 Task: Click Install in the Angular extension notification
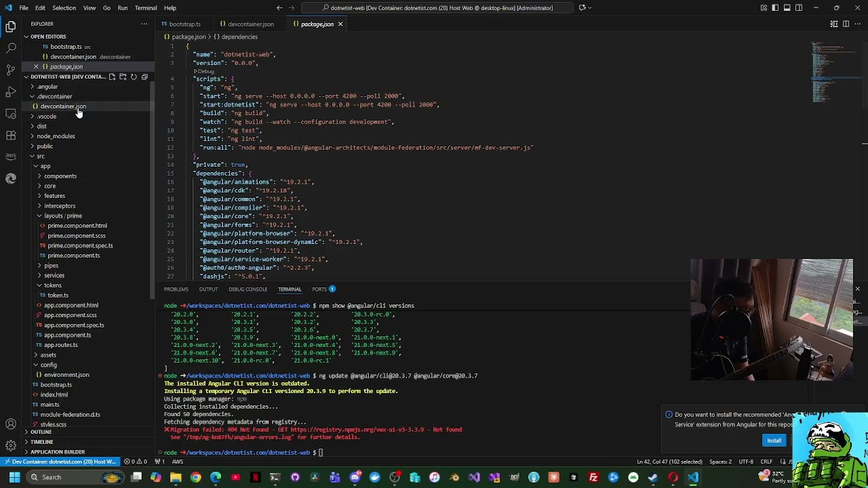coord(774,441)
